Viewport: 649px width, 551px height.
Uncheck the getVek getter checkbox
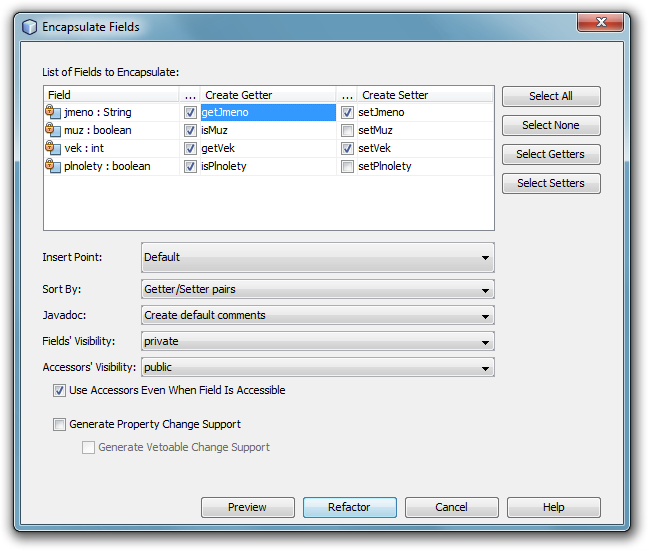[190, 149]
